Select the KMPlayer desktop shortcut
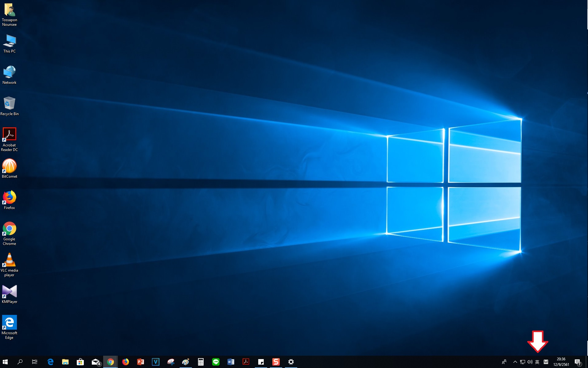 click(x=10, y=294)
